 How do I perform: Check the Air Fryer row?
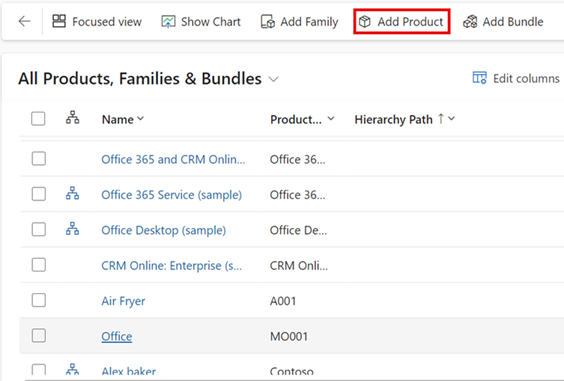[x=38, y=300]
